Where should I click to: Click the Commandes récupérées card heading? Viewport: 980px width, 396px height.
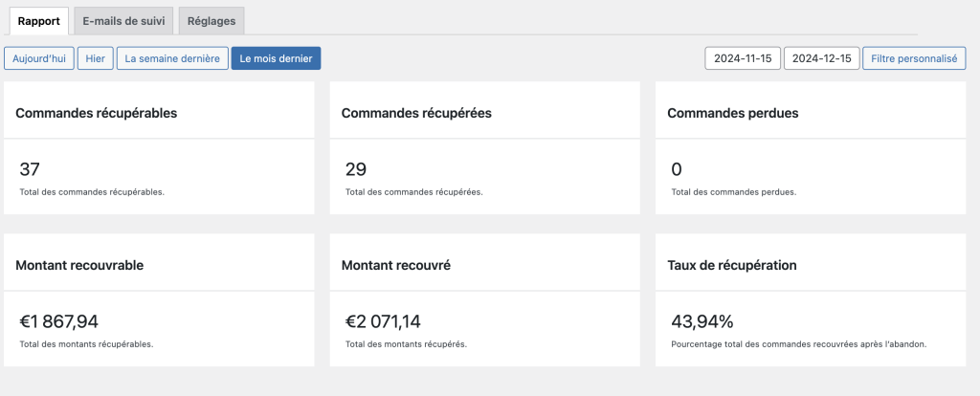coord(416,113)
